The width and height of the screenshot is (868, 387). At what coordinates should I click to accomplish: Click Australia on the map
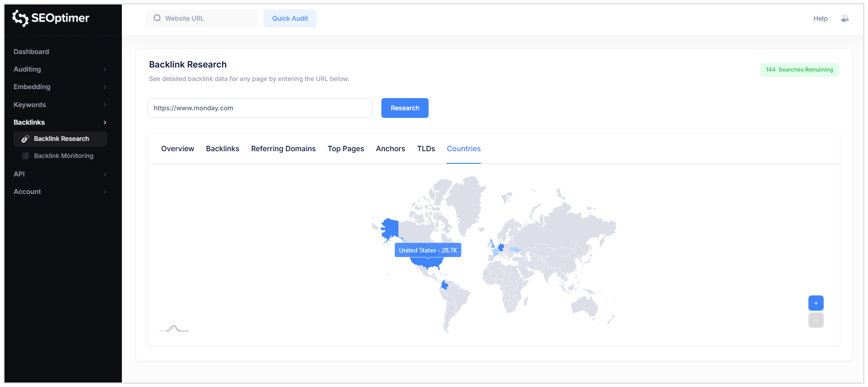point(585,306)
